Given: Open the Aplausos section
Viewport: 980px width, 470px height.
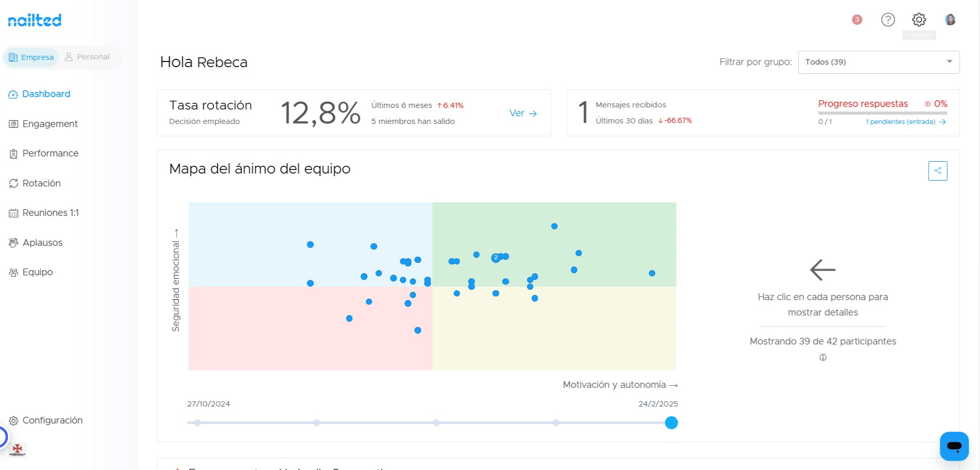Looking at the screenshot, I should (42, 242).
